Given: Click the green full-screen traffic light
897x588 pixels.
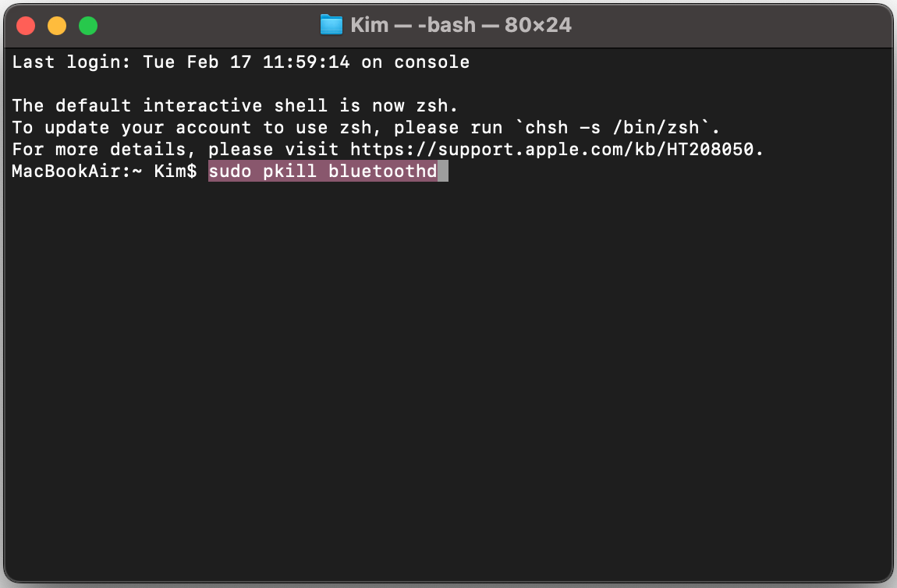Looking at the screenshot, I should coord(88,25).
